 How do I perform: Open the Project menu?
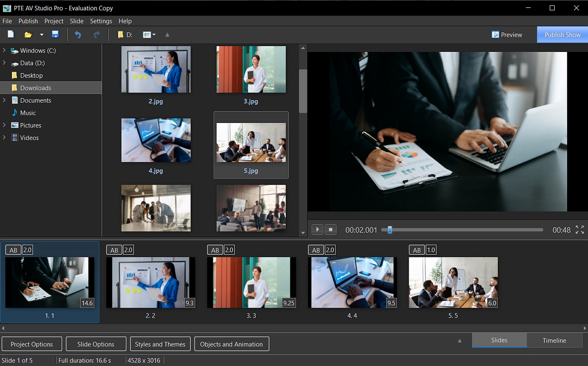(x=54, y=21)
